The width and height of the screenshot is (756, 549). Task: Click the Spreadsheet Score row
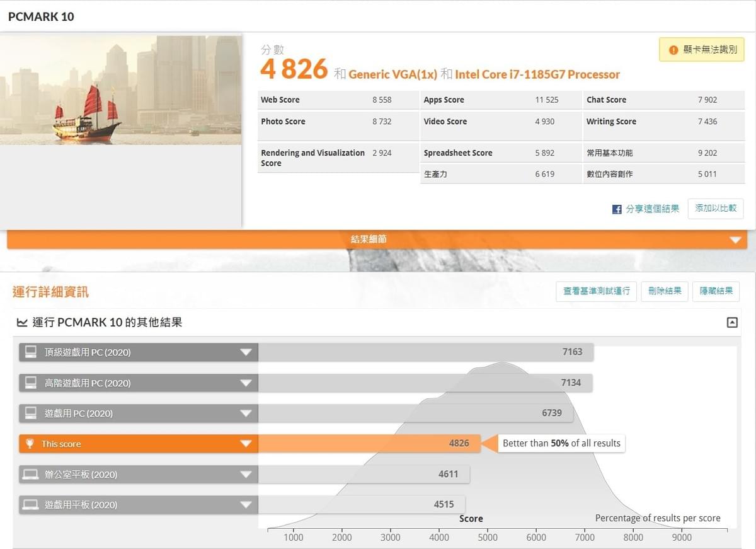(501, 153)
